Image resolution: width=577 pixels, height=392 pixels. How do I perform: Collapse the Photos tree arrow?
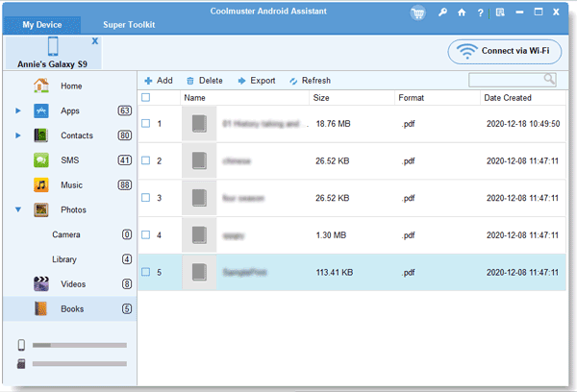(x=18, y=209)
